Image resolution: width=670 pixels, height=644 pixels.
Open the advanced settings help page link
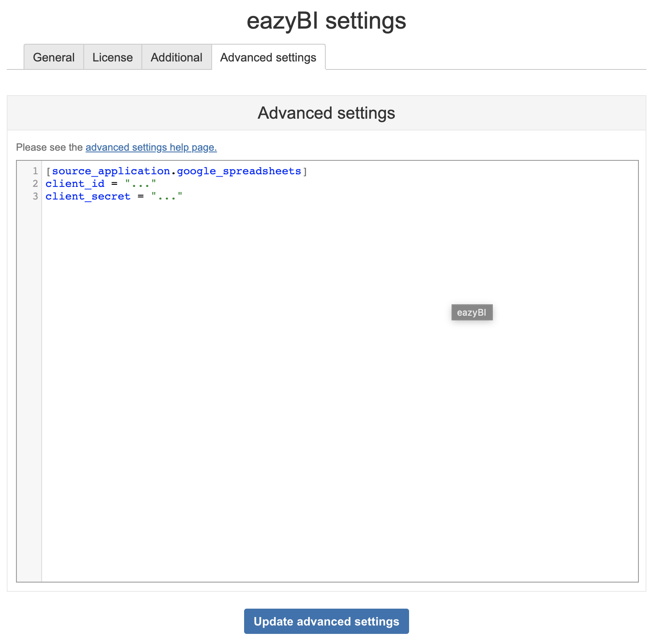151,147
